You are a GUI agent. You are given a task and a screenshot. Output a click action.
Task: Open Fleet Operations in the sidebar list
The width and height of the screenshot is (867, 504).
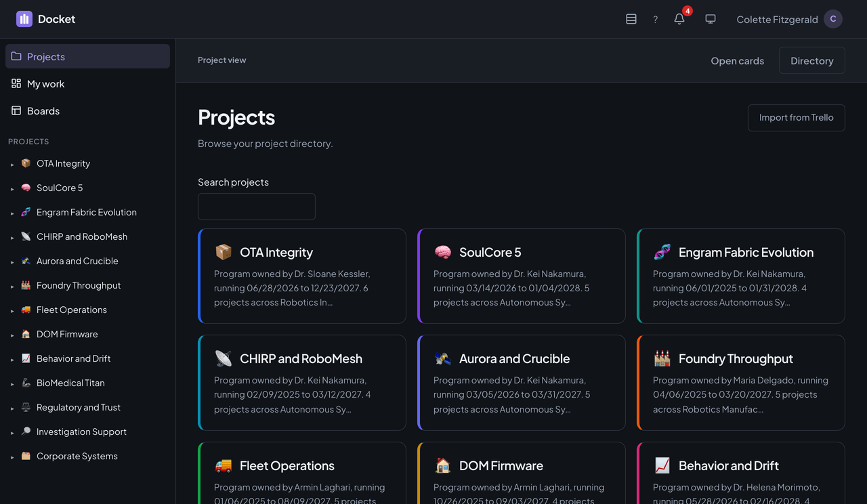tap(72, 310)
